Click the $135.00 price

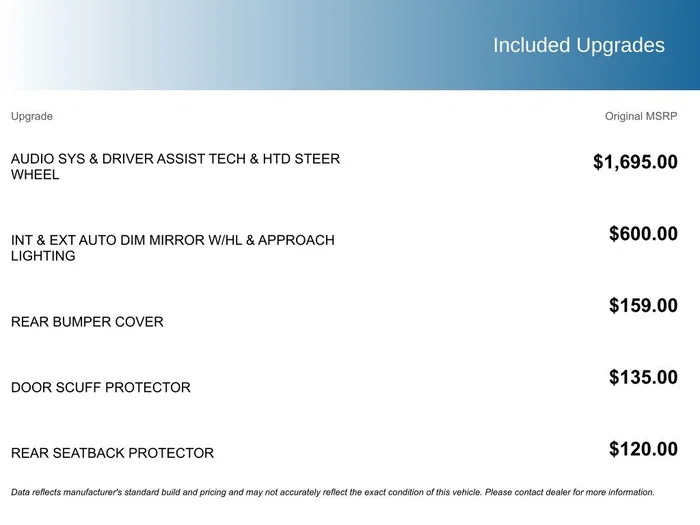pos(643,378)
